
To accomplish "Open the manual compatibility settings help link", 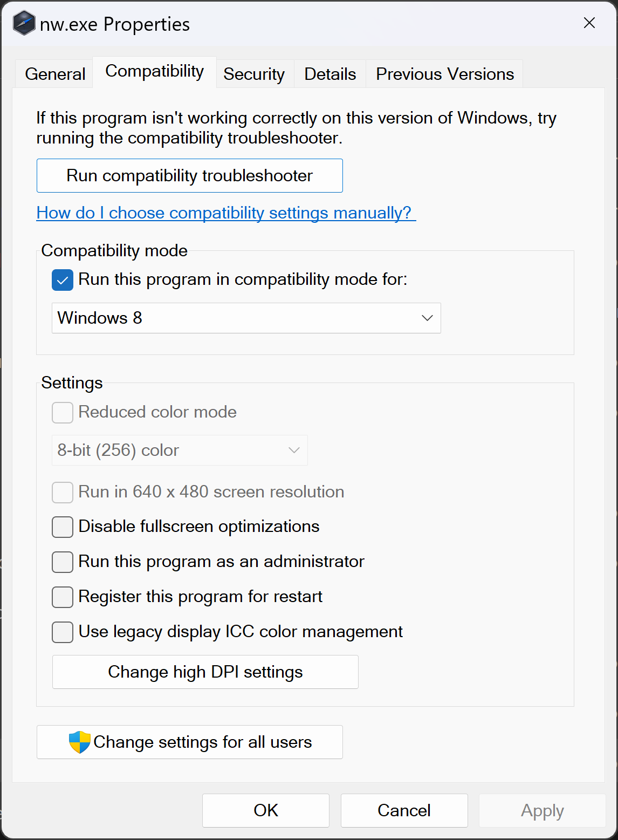I will tap(224, 213).
